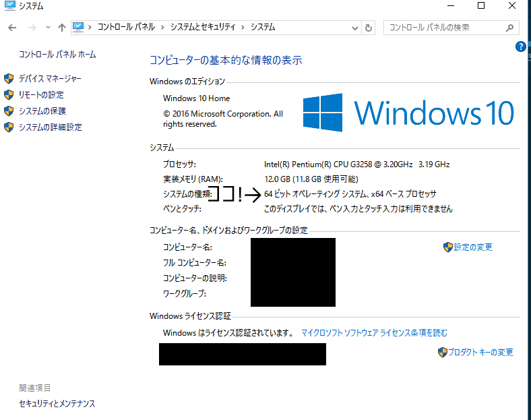This screenshot has height=420, width=531.
Task: Open システムの保護 link
Action: coord(42,111)
